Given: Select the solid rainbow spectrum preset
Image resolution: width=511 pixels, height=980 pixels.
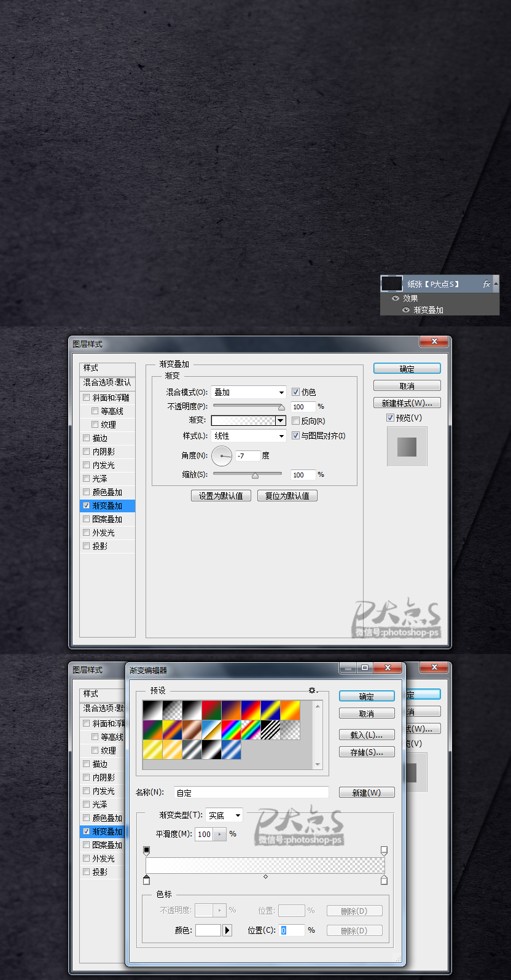Looking at the screenshot, I should 232,730.
